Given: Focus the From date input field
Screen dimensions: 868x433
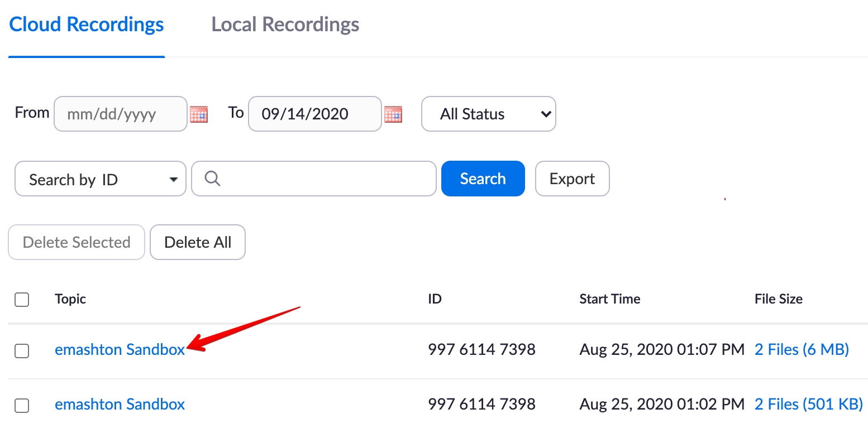Looking at the screenshot, I should pos(120,114).
